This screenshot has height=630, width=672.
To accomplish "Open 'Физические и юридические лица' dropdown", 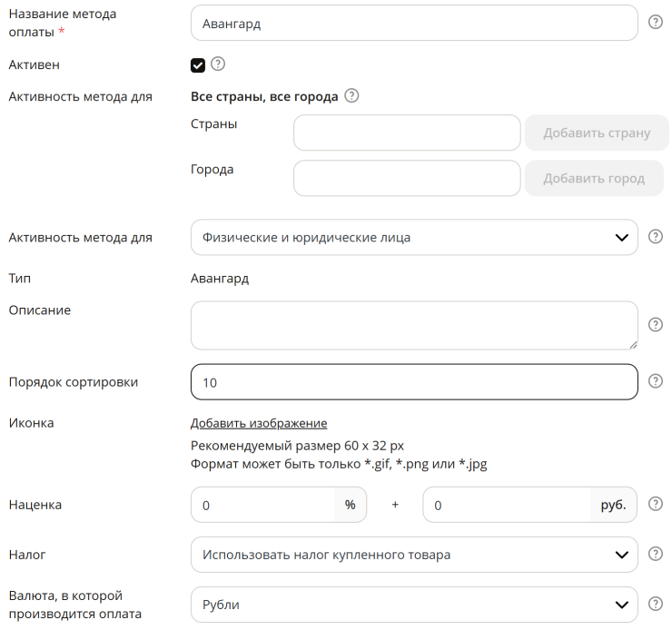I will [414, 237].
